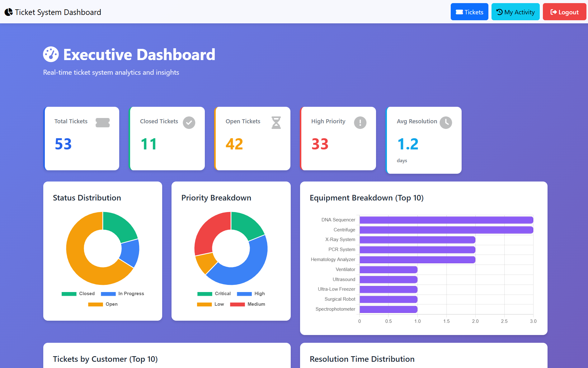Click the Ticket System Dashboard pie chart logo
Image resolution: width=588 pixels, height=368 pixels.
click(8, 12)
